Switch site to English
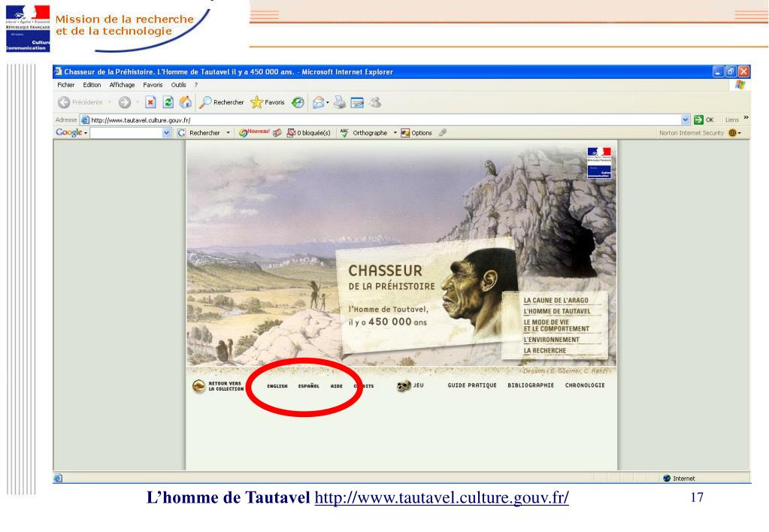Screen dimensions: 769x532 [x=277, y=386]
